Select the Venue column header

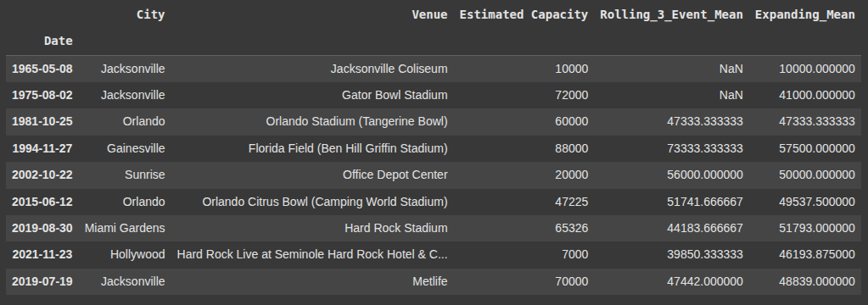pos(429,14)
